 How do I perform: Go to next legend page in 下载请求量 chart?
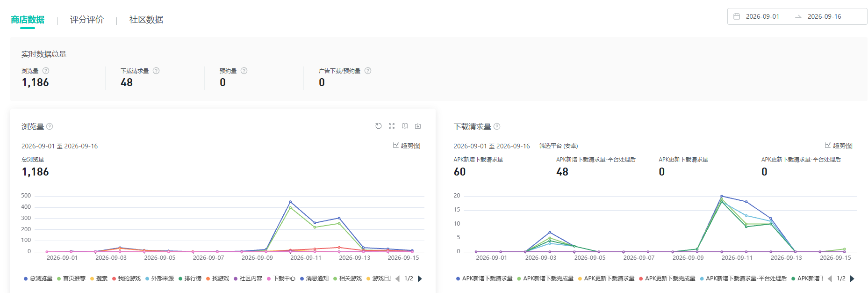pos(852,278)
